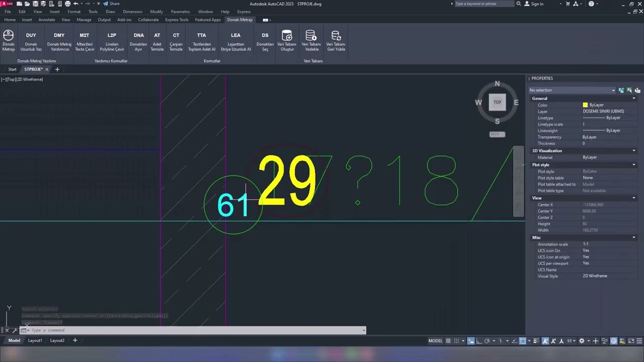Click the command line input field
This screenshot has width=644, height=362.
[196, 330]
